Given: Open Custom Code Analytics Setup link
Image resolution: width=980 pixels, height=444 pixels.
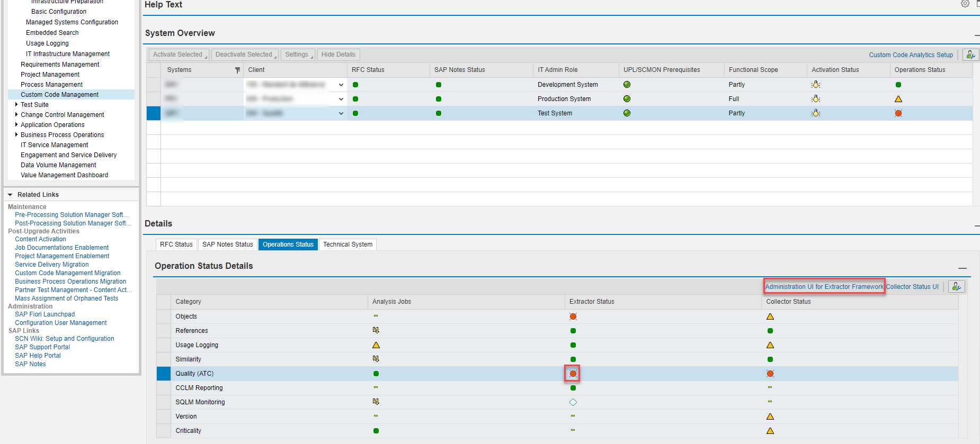Looking at the screenshot, I should [911, 55].
